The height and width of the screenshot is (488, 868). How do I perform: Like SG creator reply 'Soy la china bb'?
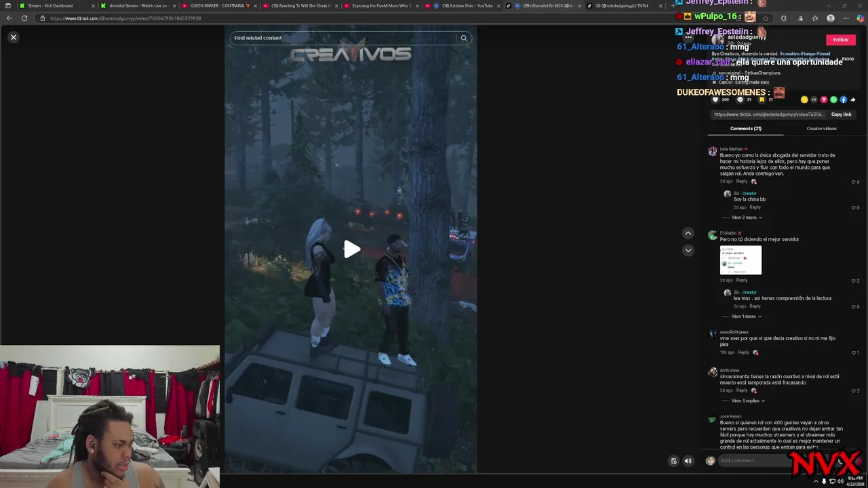click(854, 207)
